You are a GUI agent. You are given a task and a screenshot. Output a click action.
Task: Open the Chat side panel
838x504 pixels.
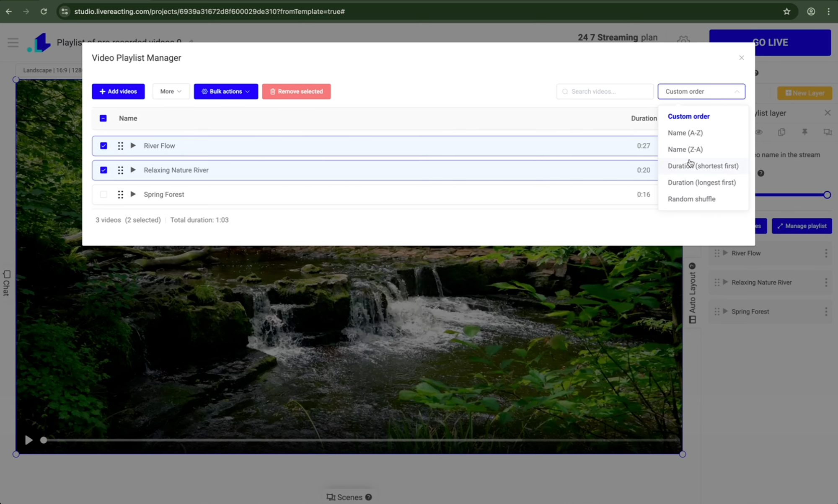pyautogui.click(x=6, y=283)
